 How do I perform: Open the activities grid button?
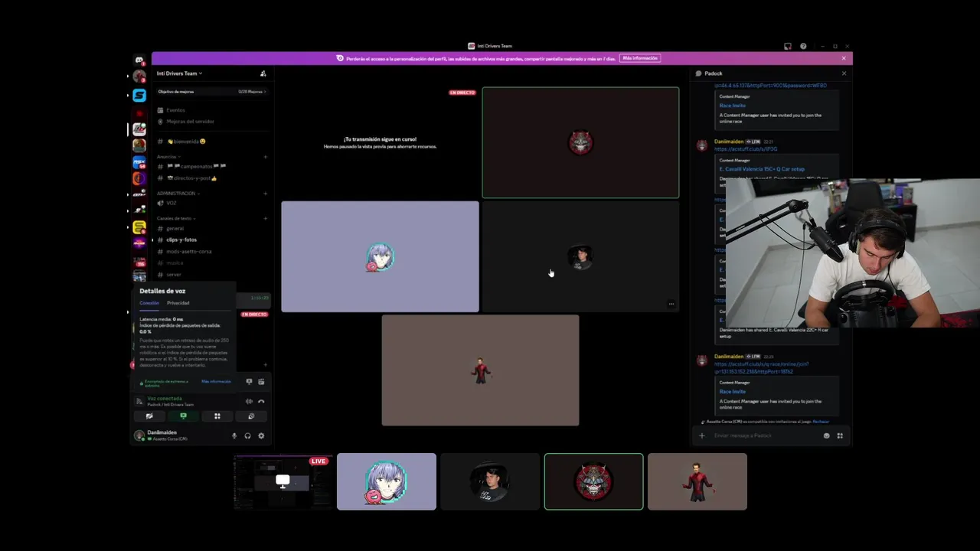217,416
